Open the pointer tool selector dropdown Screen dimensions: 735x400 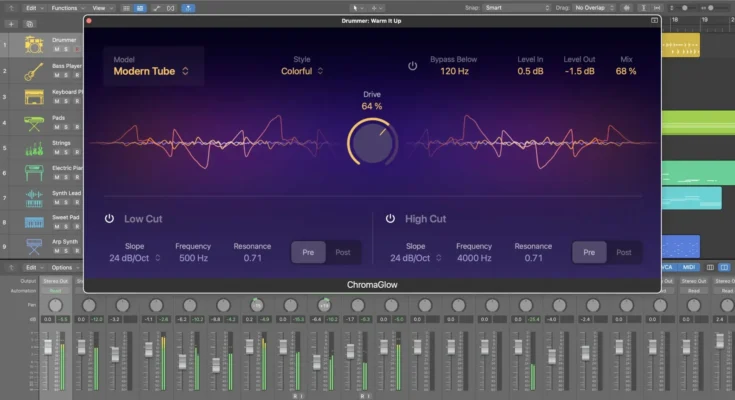pyautogui.click(x=358, y=8)
